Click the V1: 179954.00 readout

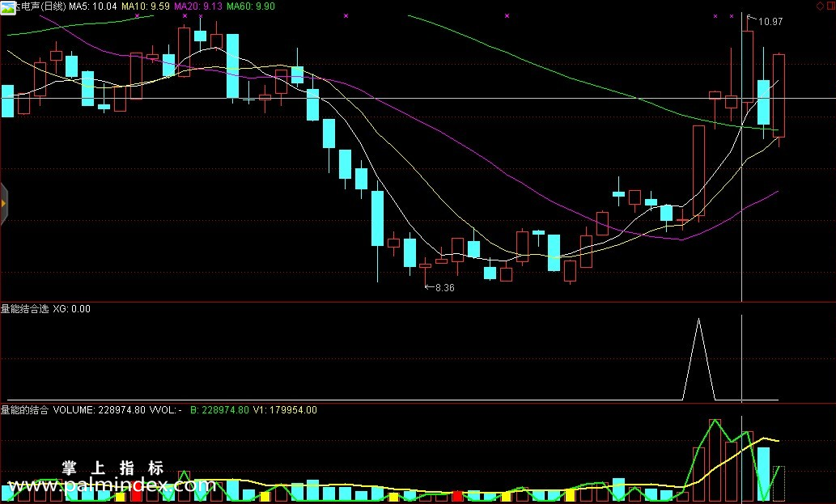coord(285,410)
